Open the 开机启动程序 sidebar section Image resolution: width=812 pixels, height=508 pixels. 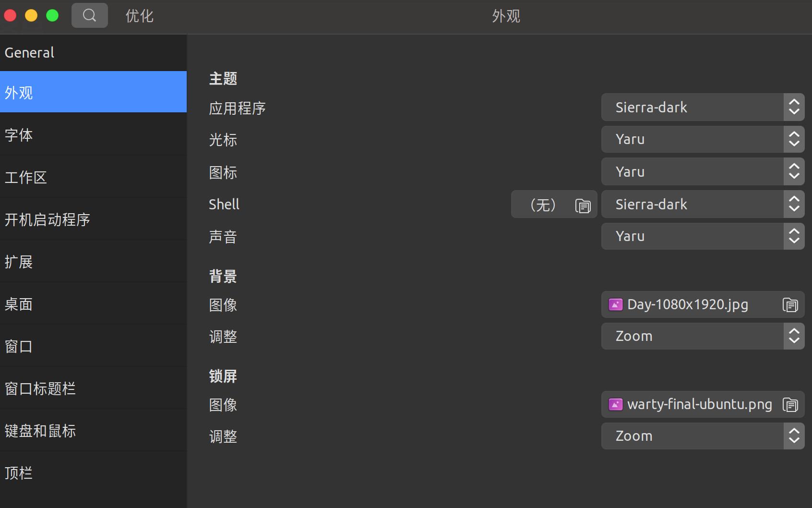click(93, 219)
